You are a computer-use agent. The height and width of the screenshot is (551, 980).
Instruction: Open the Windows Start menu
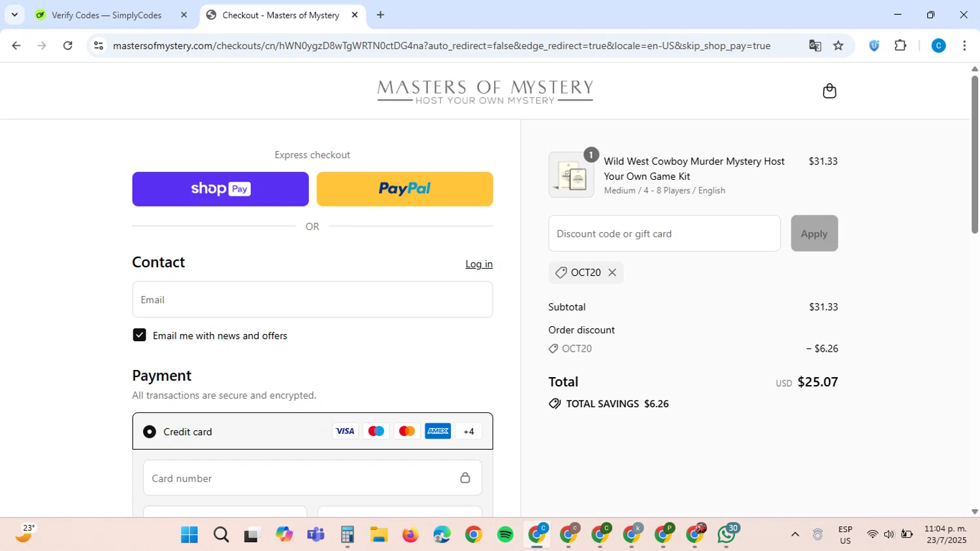pyautogui.click(x=189, y=535)
